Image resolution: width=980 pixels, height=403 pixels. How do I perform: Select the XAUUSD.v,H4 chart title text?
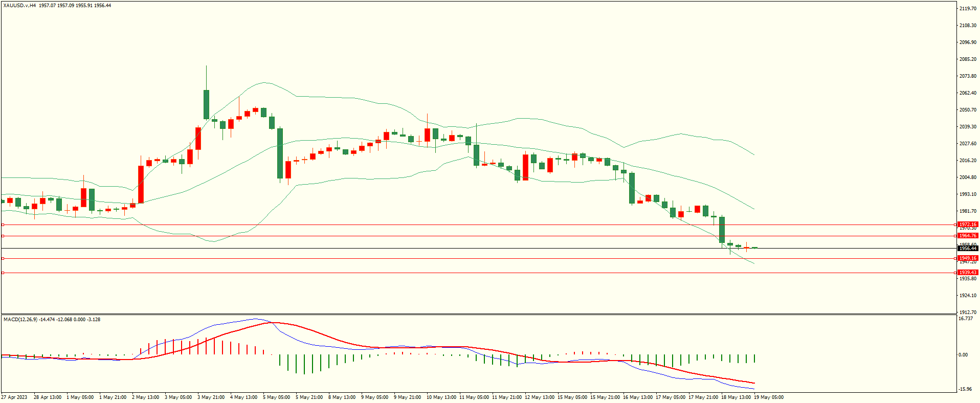pyautogui.click(x=19, y=6)
